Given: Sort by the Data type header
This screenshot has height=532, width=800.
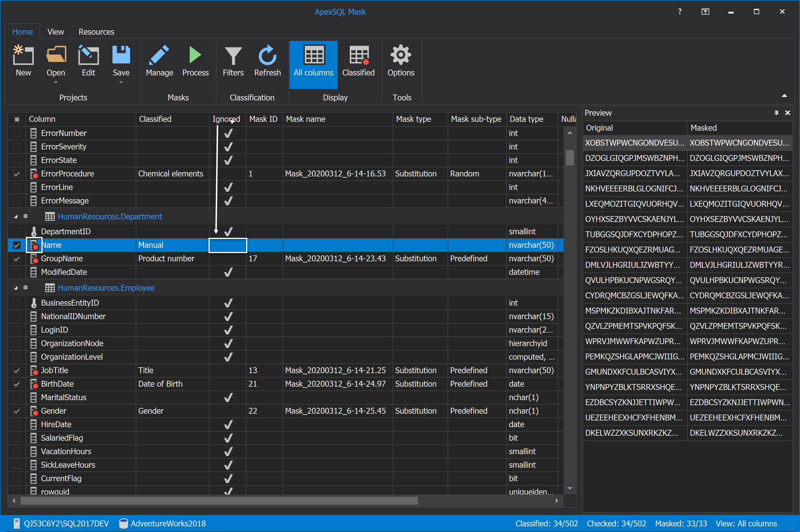Looking at the screenshot, I should (x=532, y=119).
